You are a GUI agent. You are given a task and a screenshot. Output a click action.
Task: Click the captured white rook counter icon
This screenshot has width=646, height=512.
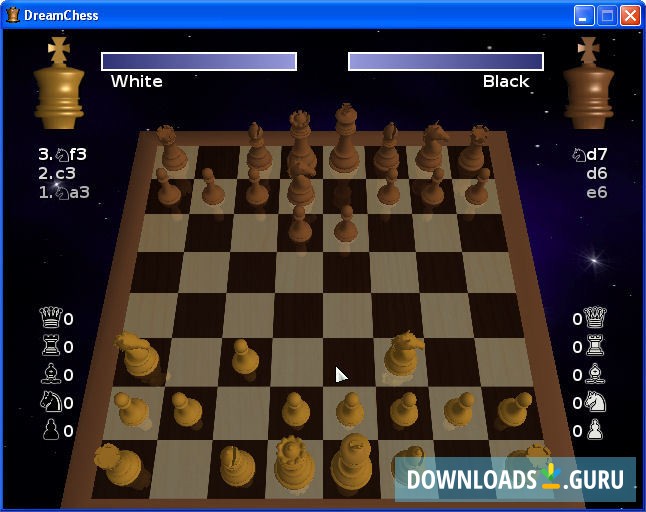point(595,345)
